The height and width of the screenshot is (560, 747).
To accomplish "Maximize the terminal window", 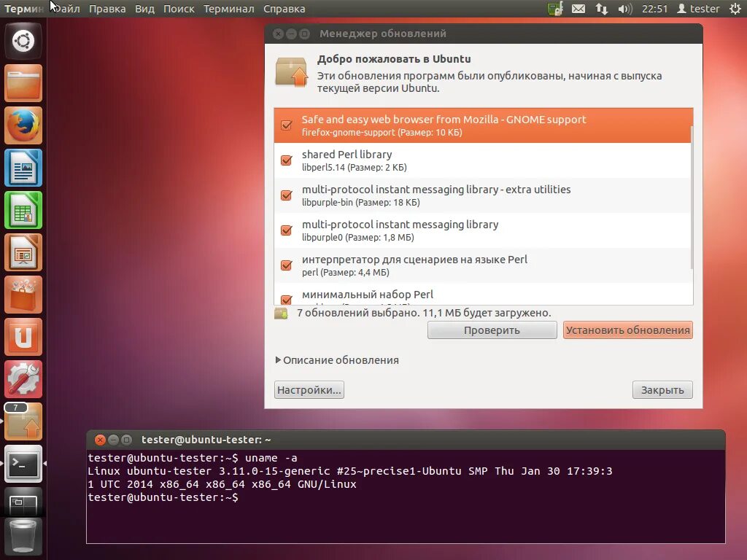I will pos(126,440).
